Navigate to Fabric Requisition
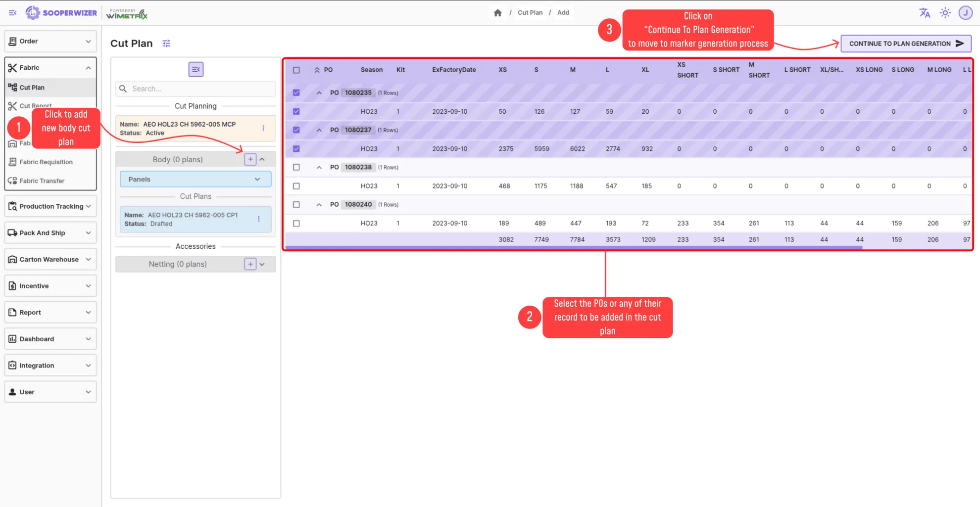Screen dimensions: 980x507 (x=46, y=162)
